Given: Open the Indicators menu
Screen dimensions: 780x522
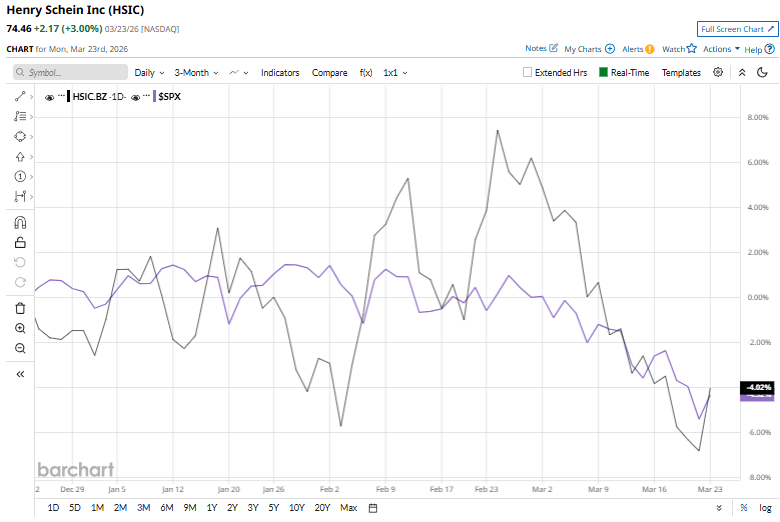Looking at the screenshot, I should [x=280, y=73].
